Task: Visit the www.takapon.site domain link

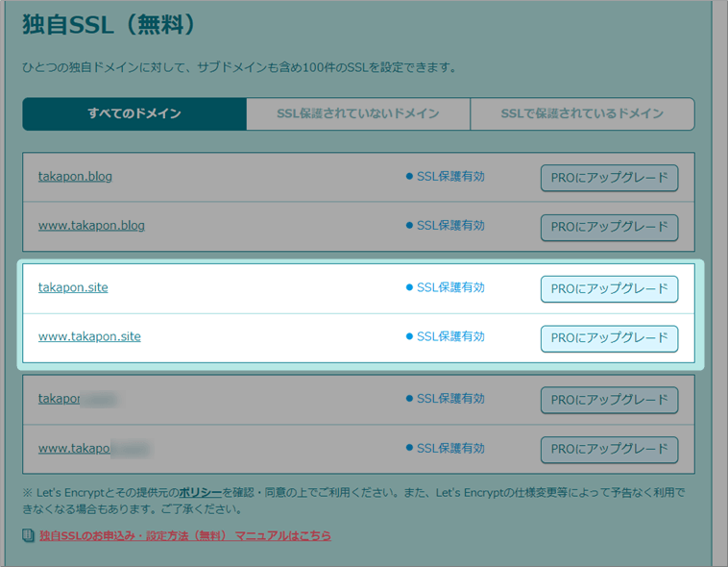Action: (89, 337)
